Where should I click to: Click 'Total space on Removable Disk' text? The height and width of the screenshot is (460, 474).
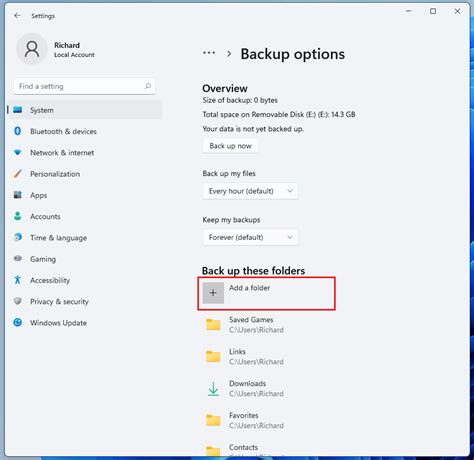tap(279, 115)
